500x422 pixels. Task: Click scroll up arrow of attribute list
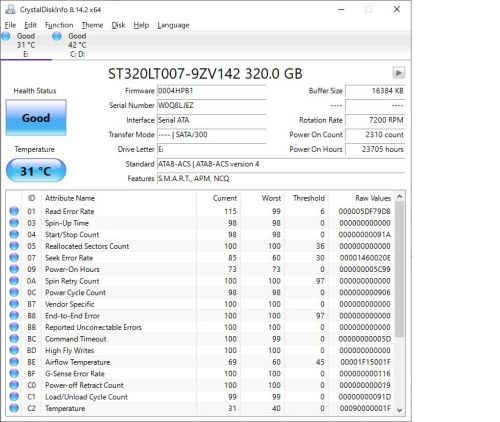(399, 197)
